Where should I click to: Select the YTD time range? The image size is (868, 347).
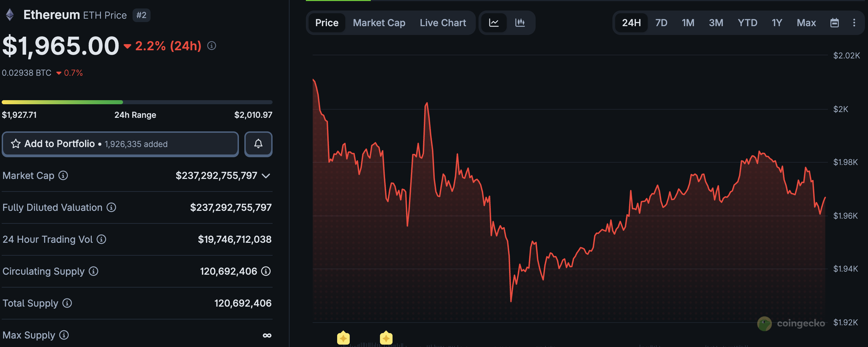point(747,23)
